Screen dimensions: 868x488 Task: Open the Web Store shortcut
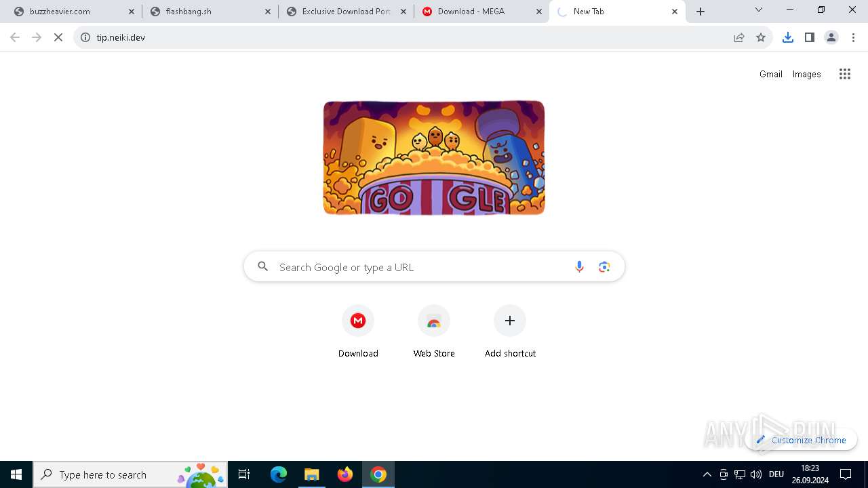434,331
